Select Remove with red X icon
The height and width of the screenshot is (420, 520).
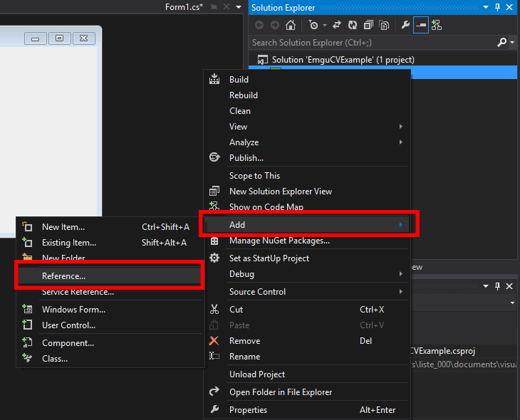tap(307, 341)
